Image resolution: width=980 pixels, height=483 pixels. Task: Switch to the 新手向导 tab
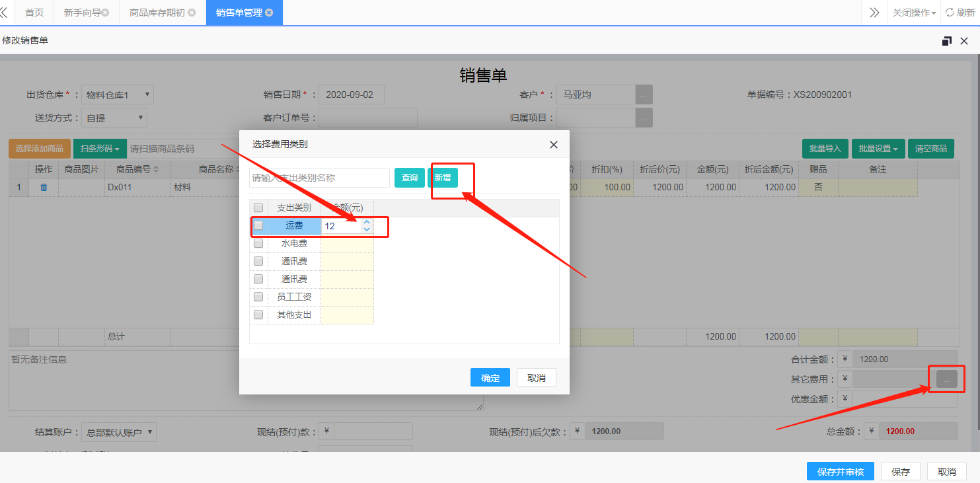point(87,13)
